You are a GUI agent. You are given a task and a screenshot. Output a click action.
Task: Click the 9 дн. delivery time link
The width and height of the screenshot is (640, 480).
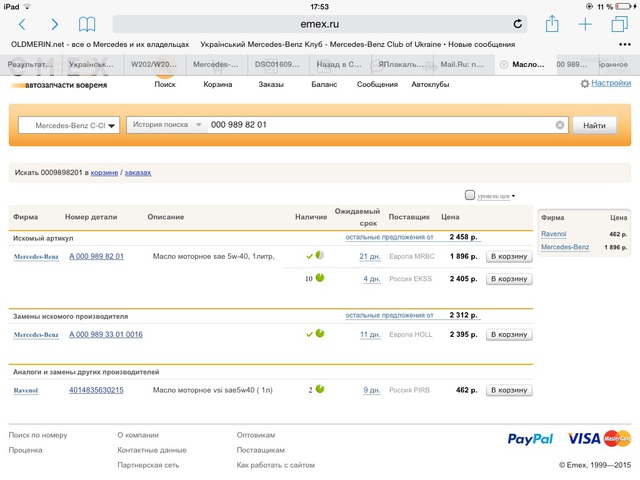click(372, 390)
